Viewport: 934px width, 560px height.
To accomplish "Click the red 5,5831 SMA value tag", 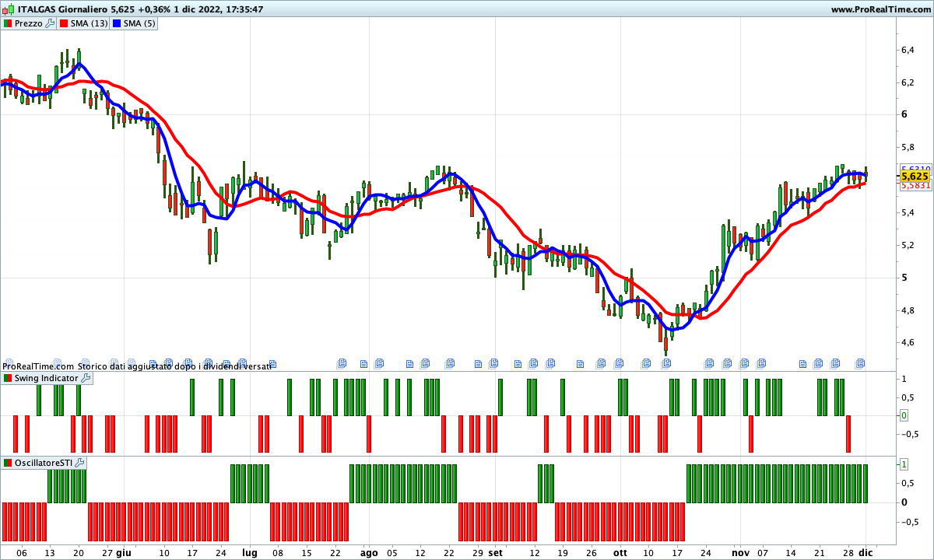I will pos(915,186).
